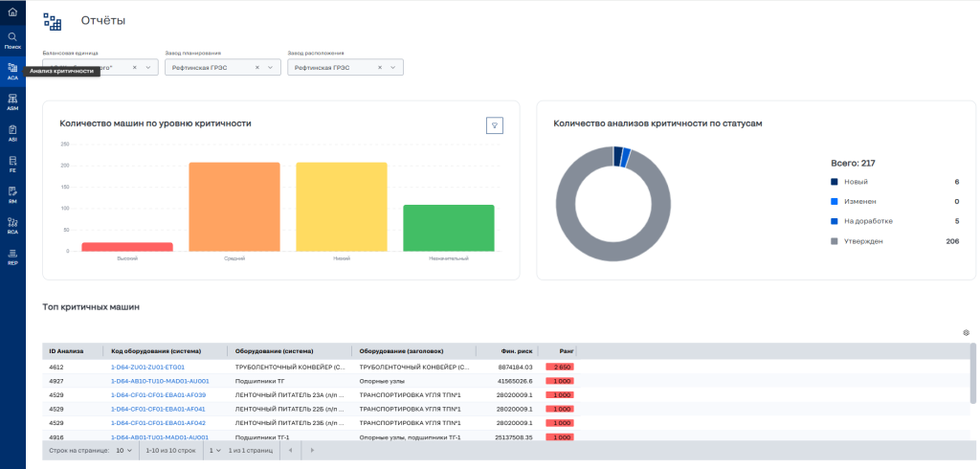
Task: Open the Home icon in sidebar
Action: [x=12, y=11]
